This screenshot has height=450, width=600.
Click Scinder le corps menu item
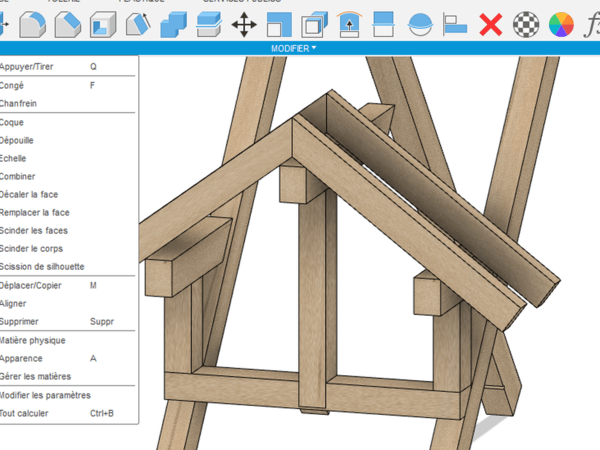[33, 248]
